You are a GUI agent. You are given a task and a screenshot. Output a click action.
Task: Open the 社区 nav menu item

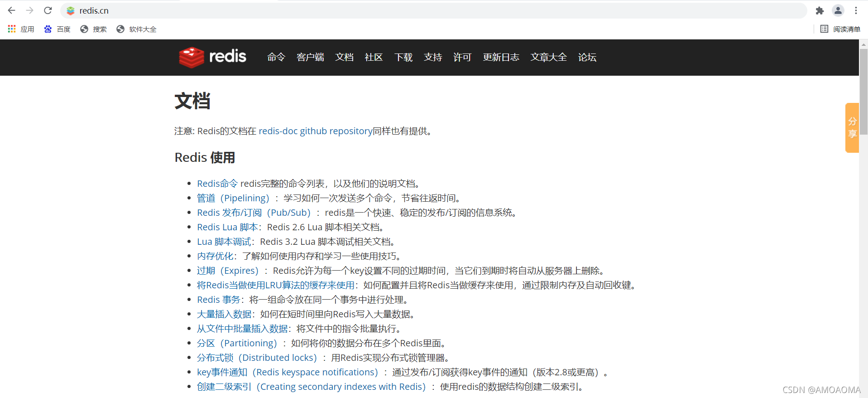(374, 57)
